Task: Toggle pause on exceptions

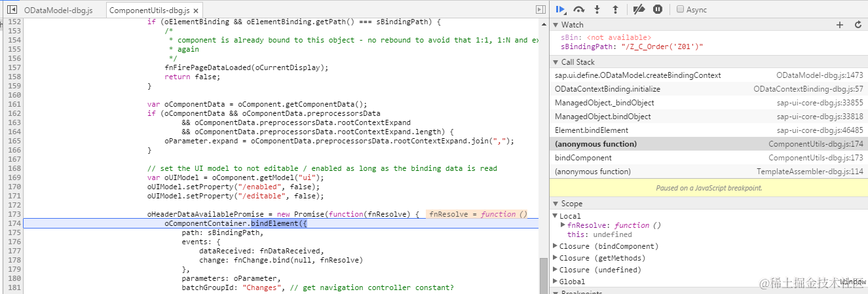Action: pos(658,9)
